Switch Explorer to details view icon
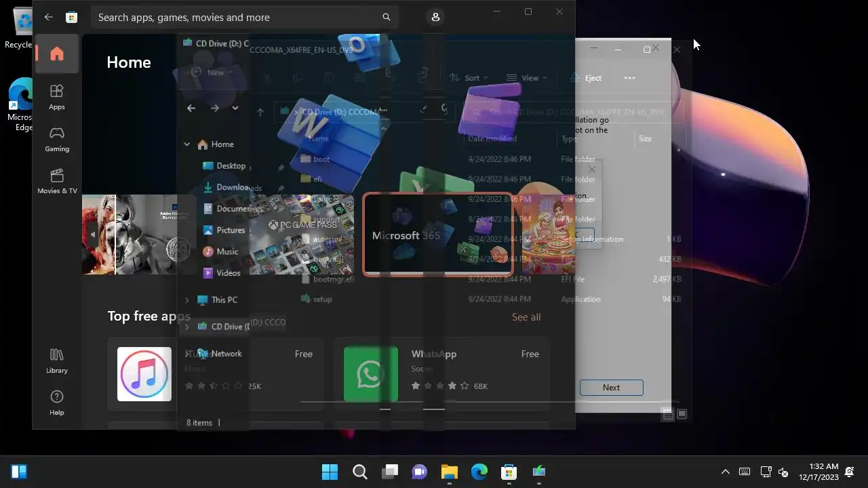 [667, 414]
